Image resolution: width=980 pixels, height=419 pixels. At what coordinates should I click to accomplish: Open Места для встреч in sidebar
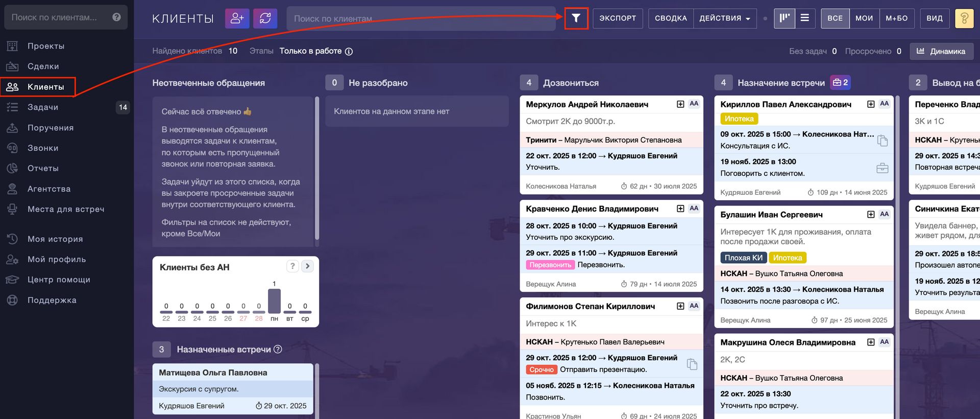pos(67,209)
